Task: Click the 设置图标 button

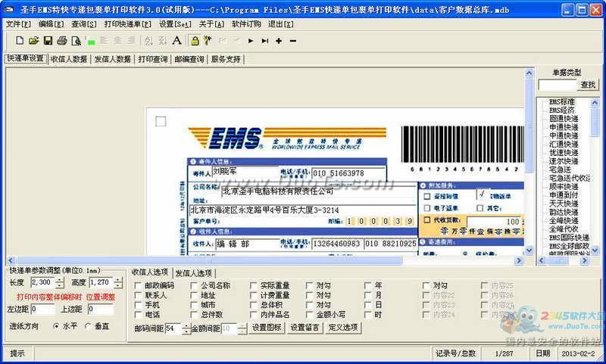Action: pyautogui.click(x=267, y=328)
